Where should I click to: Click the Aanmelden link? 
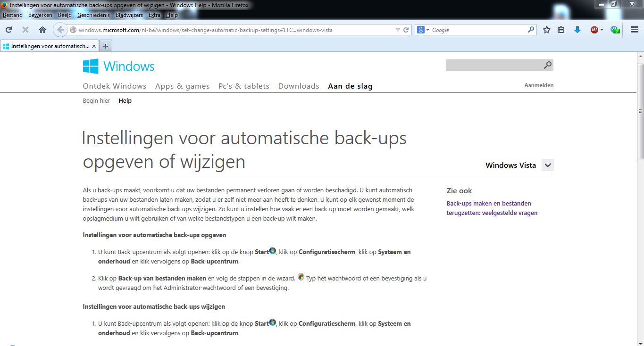click(539, 85)
